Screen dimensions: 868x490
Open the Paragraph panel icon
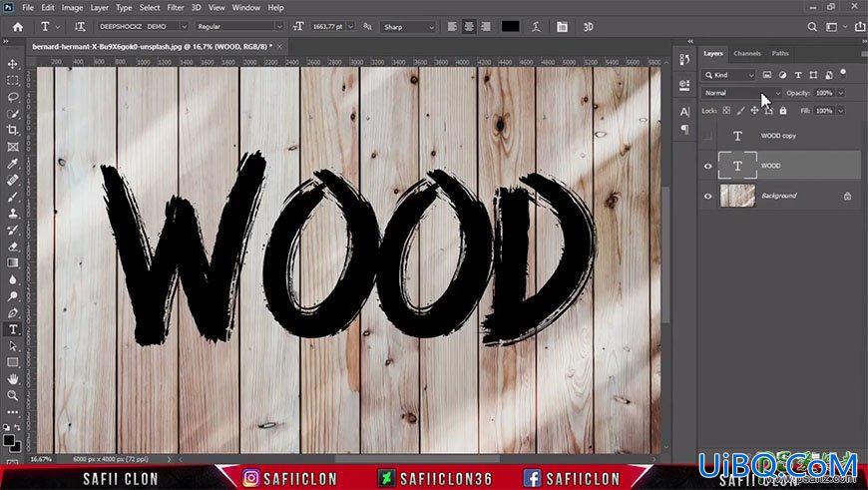click(684, 129)
